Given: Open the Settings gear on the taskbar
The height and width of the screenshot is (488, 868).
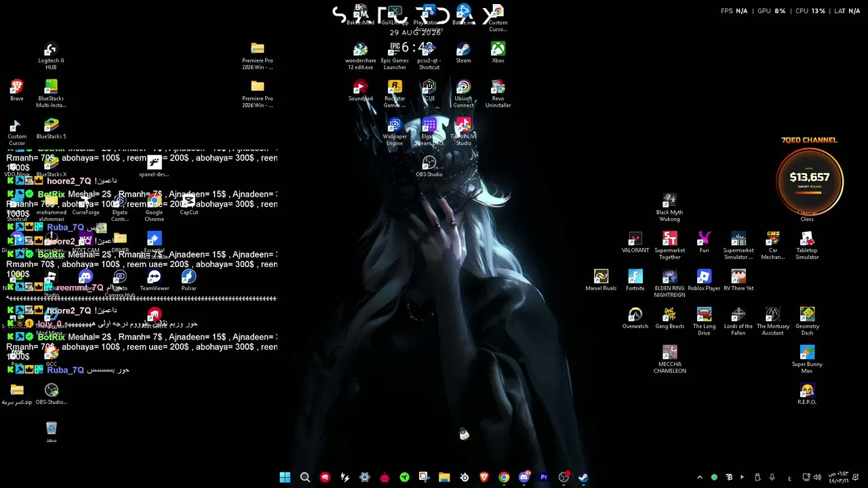Looking at the screenshot, I should pyautogui.click(x=365, y=477).
